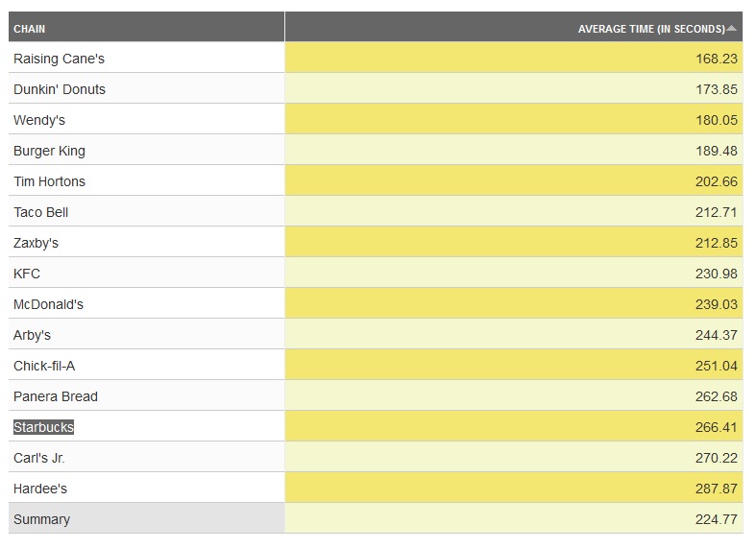Click the sort arrow in Average Time header
Image resolution: width=756 pixels, height=549 pixels.
pos(732,28)
